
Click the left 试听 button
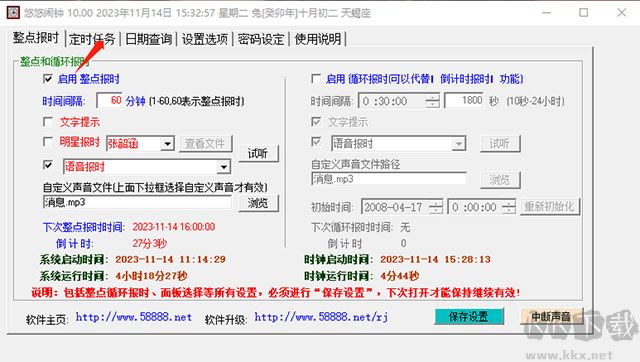point(258,153)
